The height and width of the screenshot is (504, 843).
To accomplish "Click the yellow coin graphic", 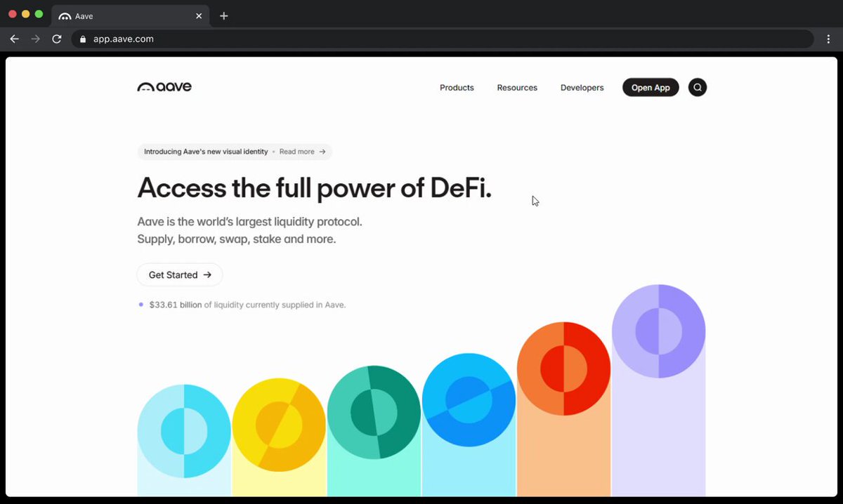I will 279,425.
